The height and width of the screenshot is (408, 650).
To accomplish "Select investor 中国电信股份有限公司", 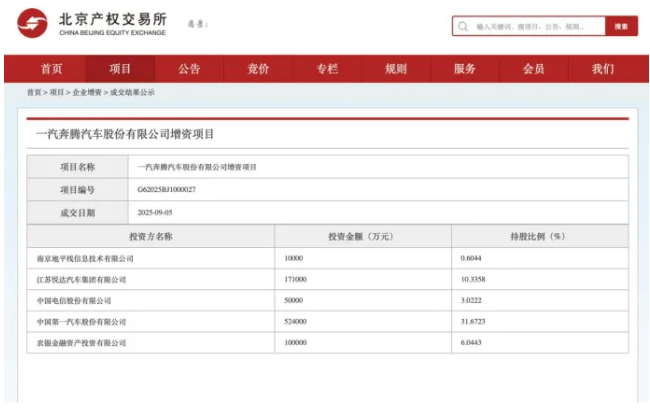I will (x=74, y=301).
